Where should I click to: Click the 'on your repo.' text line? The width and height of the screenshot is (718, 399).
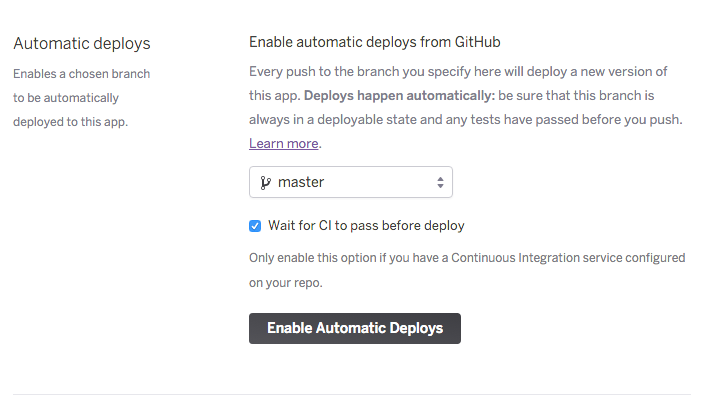point(286,283)
